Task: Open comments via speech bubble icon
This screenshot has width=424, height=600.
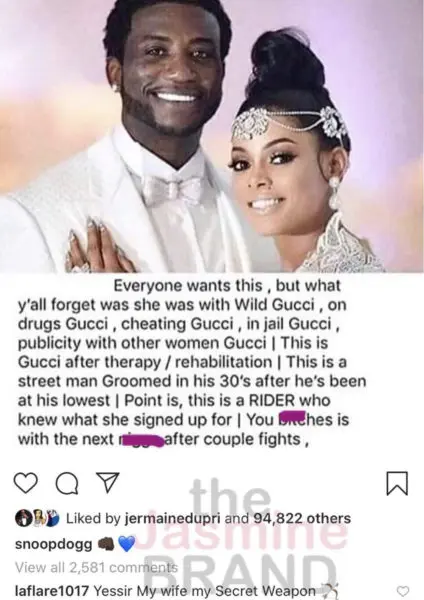Action: coord(67,483)
